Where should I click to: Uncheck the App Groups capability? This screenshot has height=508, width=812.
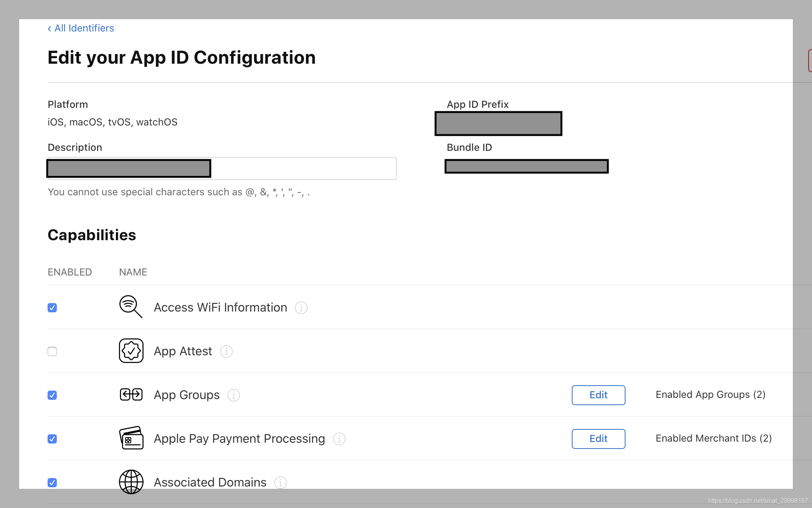52,395
